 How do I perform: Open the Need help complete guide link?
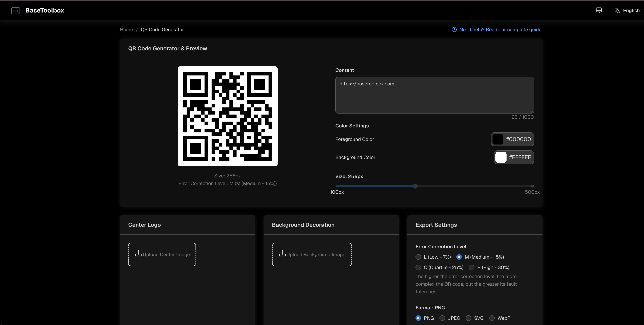click(x=501, y=30)
